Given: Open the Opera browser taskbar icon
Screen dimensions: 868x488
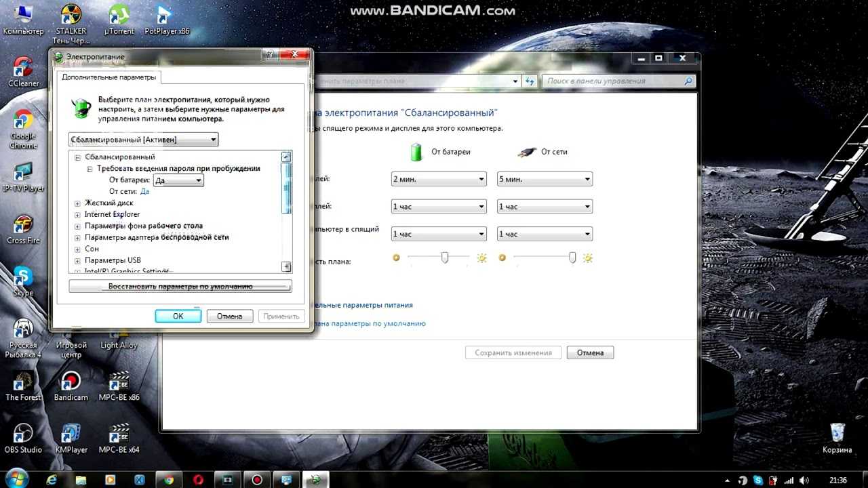Looking at the screenshot, I should [x=199, y=479].
